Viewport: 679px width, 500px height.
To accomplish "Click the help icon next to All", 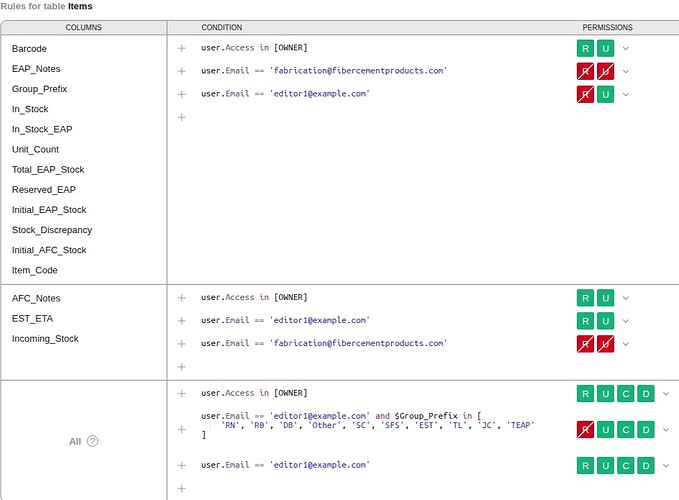I will click(x=93, y=441).
